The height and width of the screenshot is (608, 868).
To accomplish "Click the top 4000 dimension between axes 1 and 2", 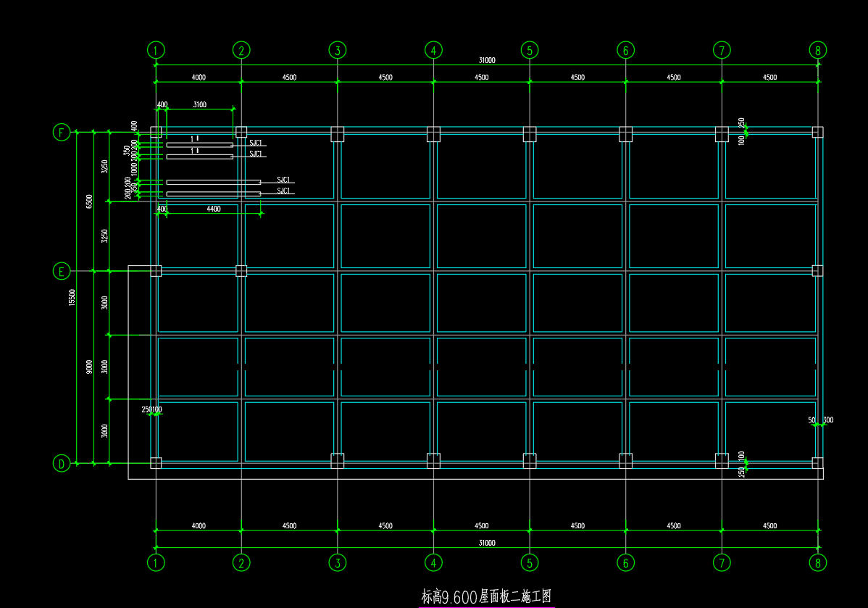I will coord(199,78).
